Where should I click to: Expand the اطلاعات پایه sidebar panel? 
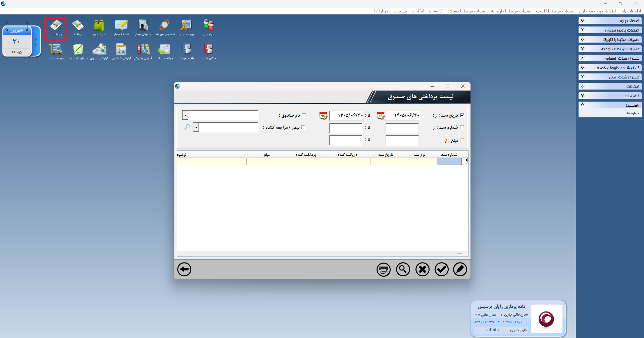click(x=610, y=21)
